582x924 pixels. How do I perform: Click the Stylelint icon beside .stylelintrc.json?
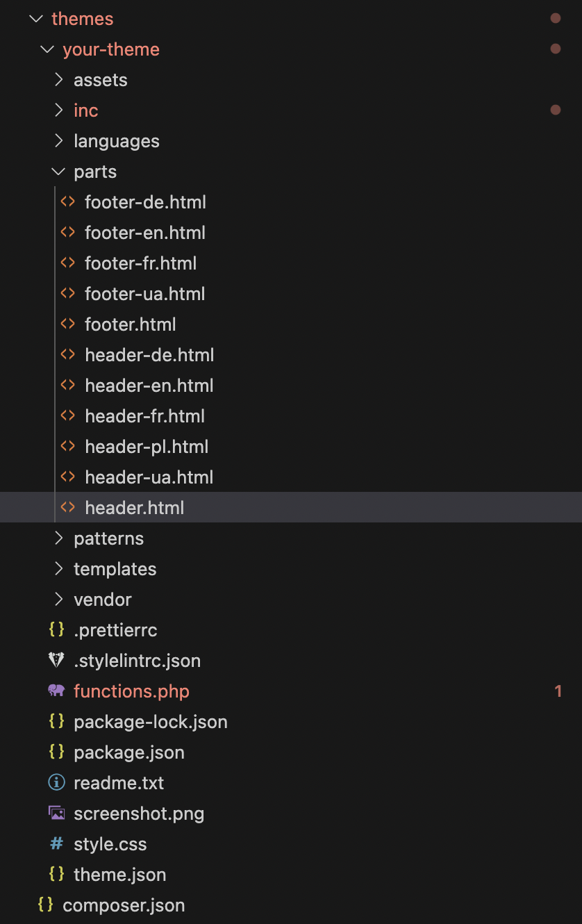(56, 660)
